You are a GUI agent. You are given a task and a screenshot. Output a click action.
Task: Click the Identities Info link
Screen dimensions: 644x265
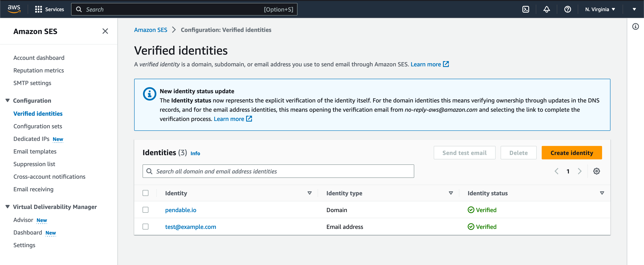[195, 153]
